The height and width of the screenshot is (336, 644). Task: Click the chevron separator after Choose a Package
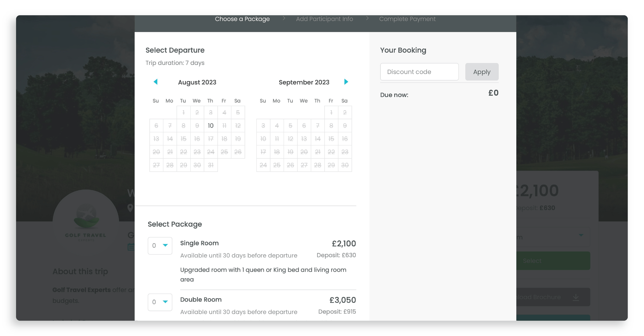coord(284,19)
